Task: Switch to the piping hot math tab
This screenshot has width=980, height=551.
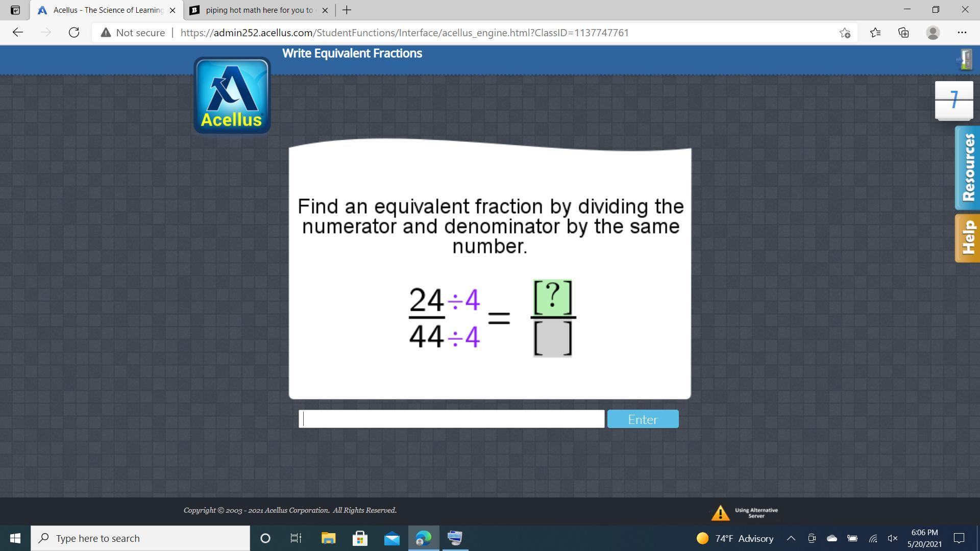Action: tap(259, 10)
